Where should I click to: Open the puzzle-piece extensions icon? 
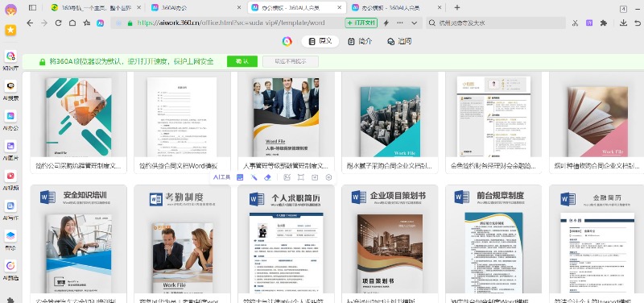(x=603, y=23)
